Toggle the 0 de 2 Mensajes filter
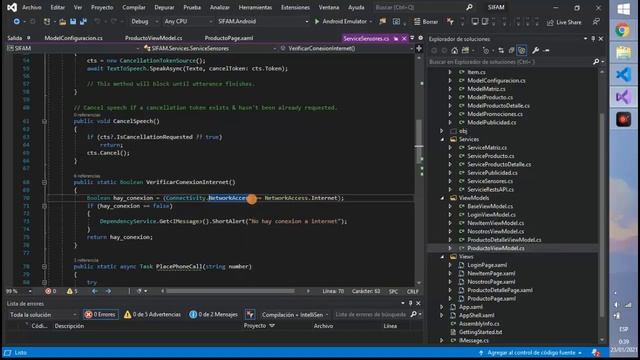Image resolution: width=640 pixels, height=360 pixels. 213,314
